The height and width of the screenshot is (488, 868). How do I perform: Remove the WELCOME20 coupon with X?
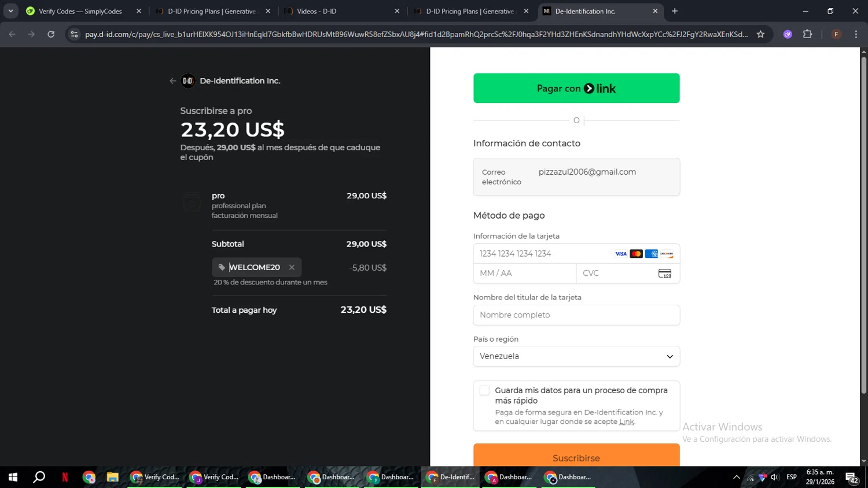(292, 267)
